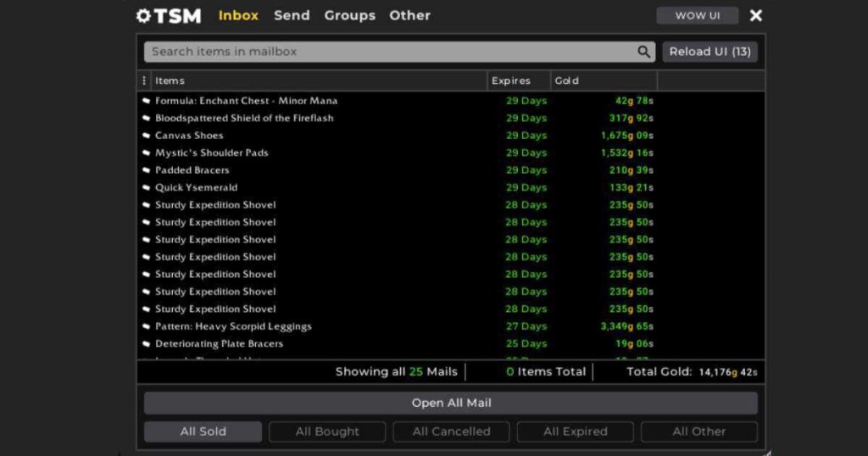Click mail icon beside Pattern: Heavy Scorpid Leggings

pyautogui.click(x=146, y=326)
